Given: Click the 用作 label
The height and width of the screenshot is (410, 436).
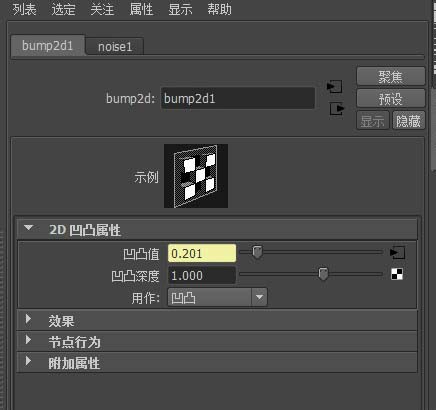Looking at the screenshot, I should point(146,298).
